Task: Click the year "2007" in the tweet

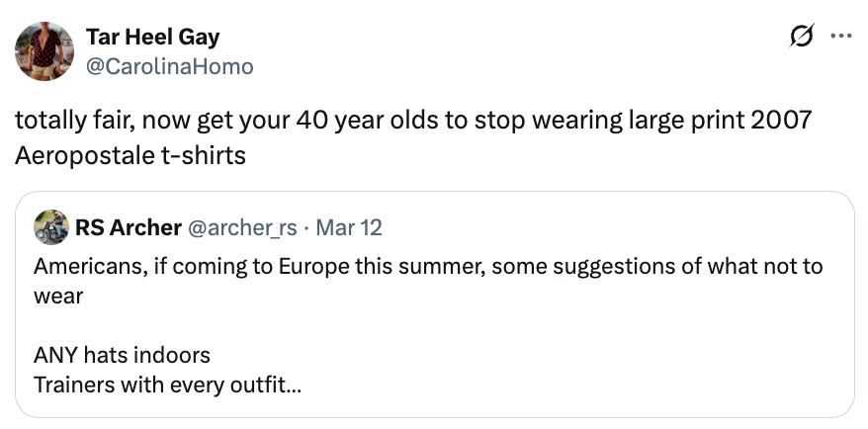Action: [x=780, y=122]
